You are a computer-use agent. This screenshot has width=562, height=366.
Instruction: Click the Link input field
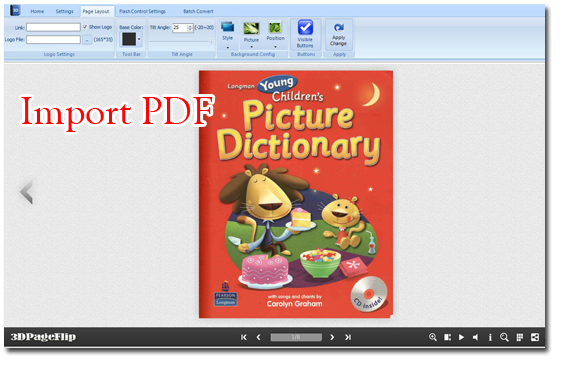click(53, 27)
